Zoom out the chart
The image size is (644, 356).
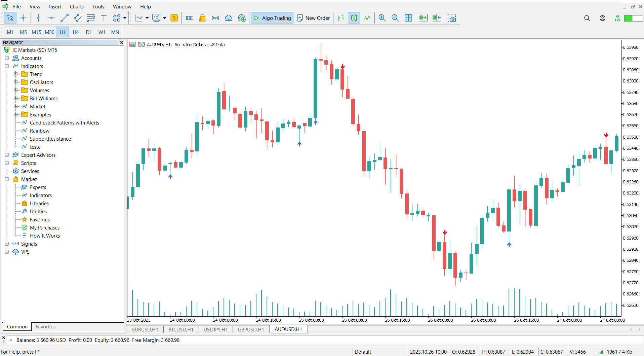click(395, 18)
